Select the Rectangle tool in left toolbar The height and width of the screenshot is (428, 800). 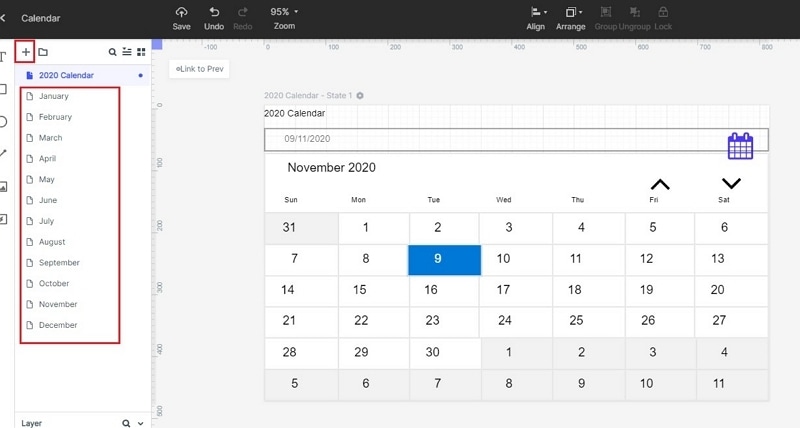coord(3,89)
